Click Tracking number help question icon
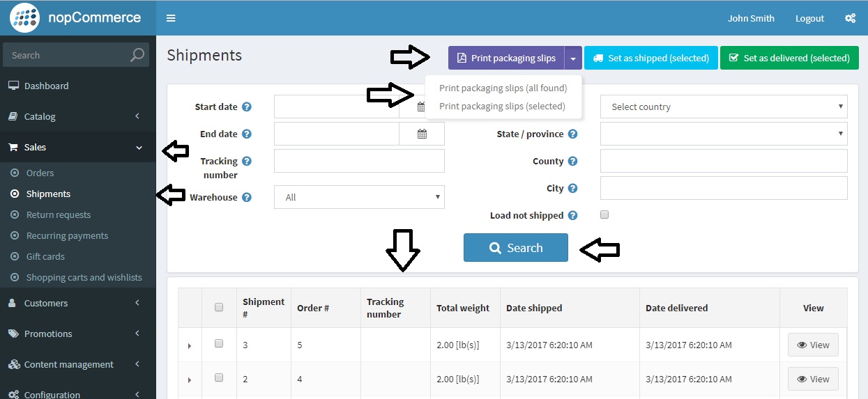868x399 pixels. [246, 161]
